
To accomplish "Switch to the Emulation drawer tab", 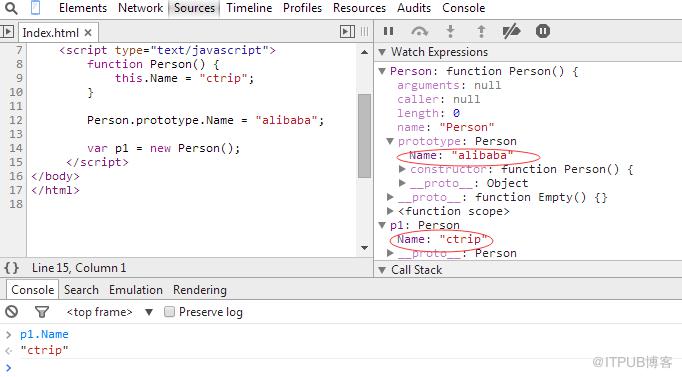I will (136, 290).
